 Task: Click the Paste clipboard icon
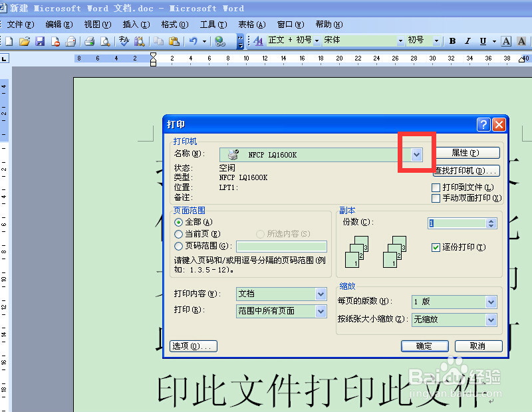click(x=174, y=41)
